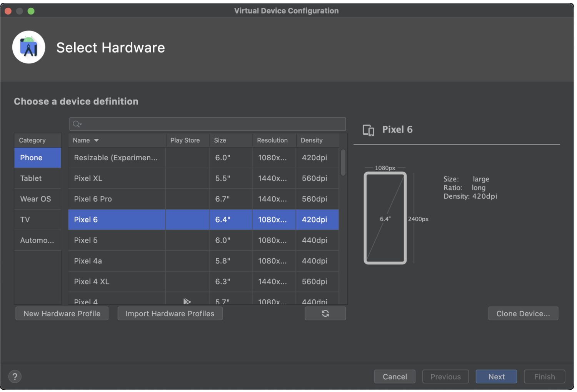Open the help question mark icon
The width and height of the screenshot is (577, 392).
click(15, 377)
